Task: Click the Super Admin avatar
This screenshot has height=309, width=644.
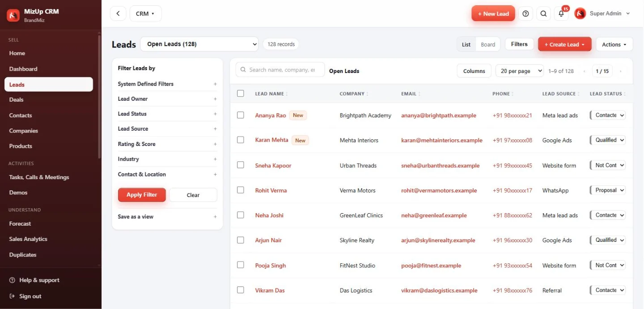Action: [580, 13]
